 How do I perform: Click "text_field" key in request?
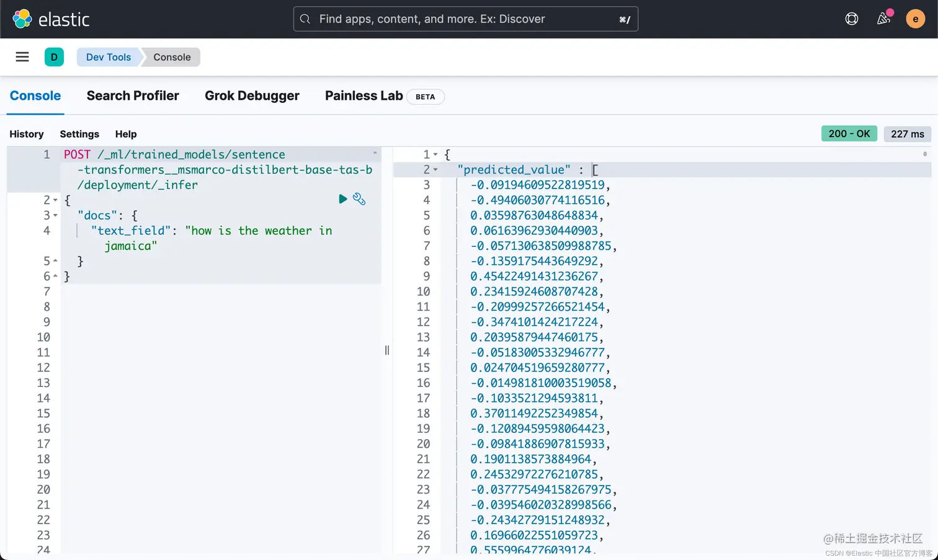130,231
